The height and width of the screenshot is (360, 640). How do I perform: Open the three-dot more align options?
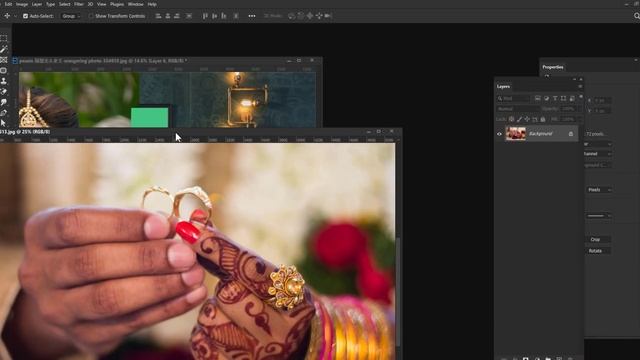tap(252, 16)
